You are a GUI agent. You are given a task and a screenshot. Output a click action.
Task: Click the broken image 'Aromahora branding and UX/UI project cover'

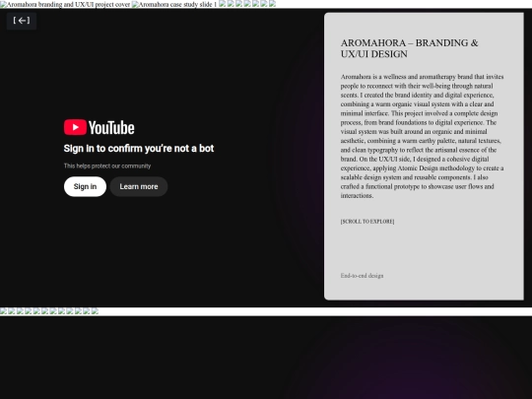point(65,4)
